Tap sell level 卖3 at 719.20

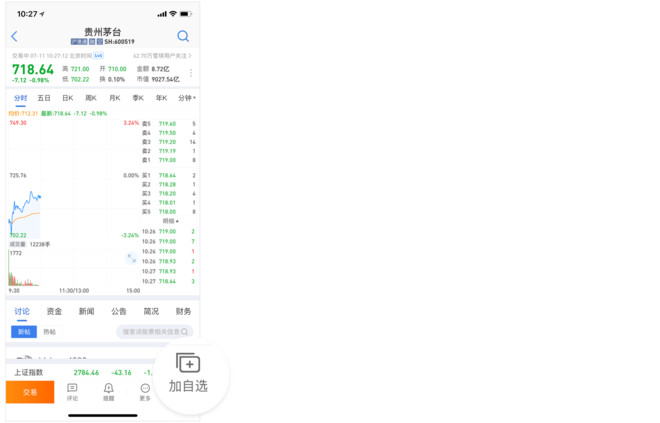(x=169, y=142)
